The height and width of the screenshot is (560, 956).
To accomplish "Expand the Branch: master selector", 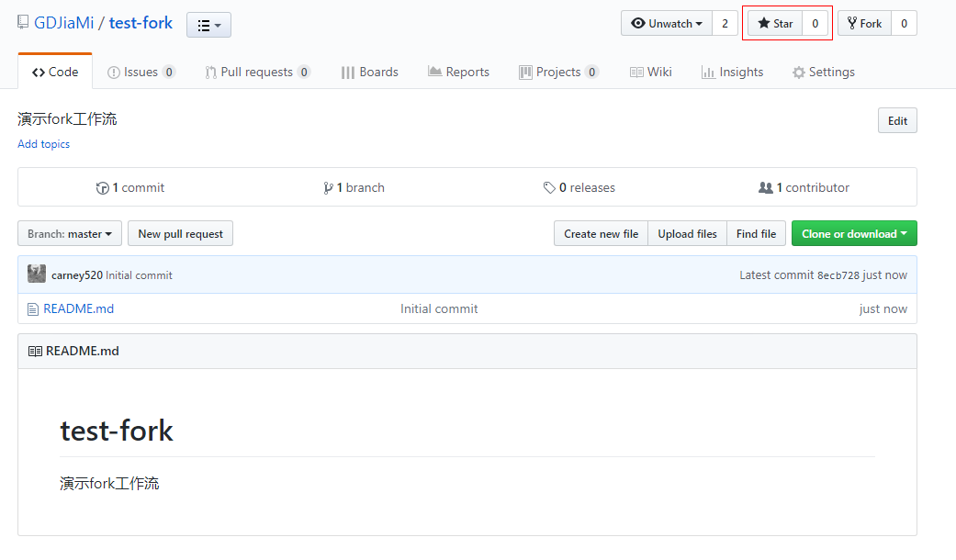I will tap(70, 234).
